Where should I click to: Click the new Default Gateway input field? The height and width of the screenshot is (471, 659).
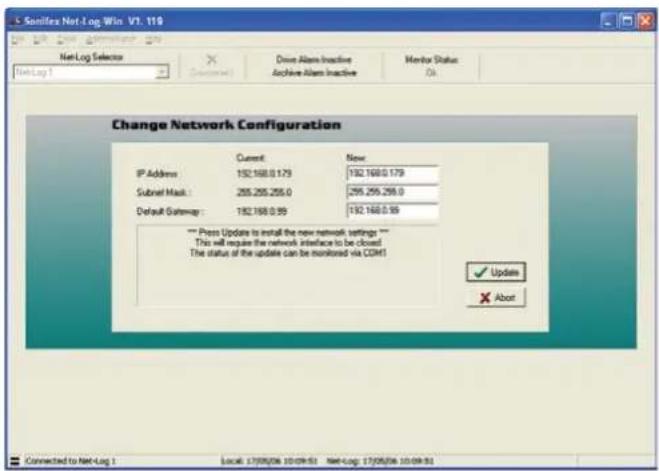(393, 211)
